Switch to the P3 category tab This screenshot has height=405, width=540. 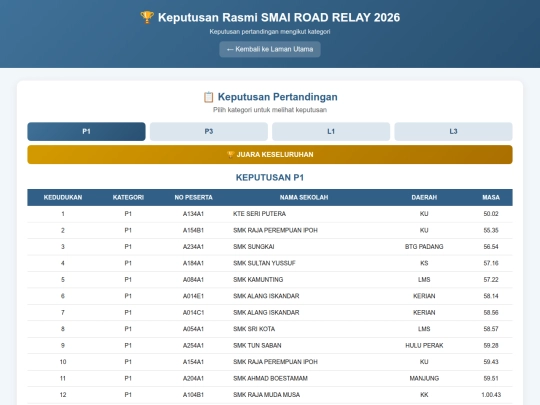[209, 132]
